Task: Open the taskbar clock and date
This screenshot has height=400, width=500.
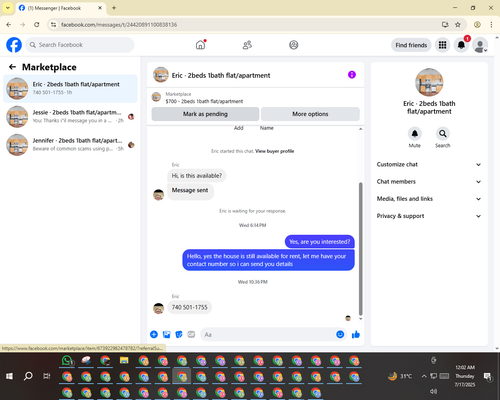Action: [x=465, y=376]
